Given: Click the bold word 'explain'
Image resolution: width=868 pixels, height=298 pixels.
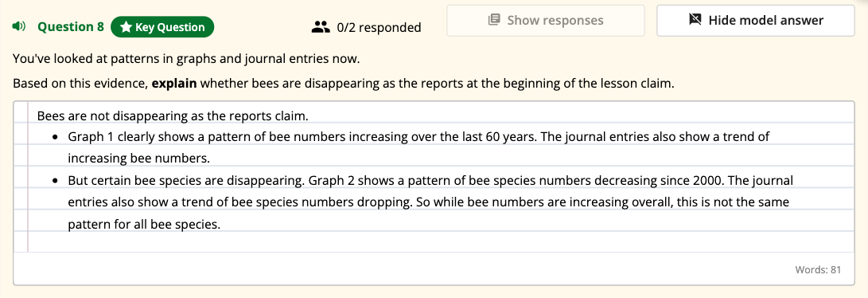Looking at the screenshot, I should click(x=173, y=84).
